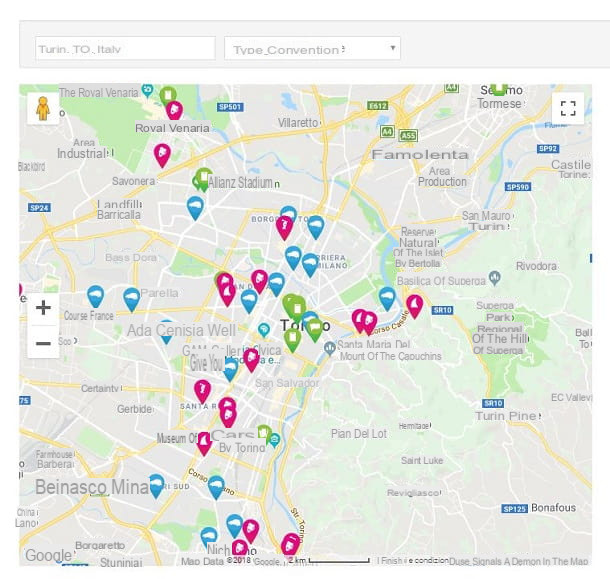Select blue marker right of Beinasco Mina

156,486
